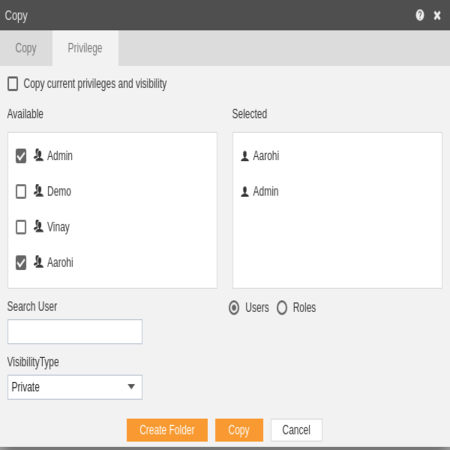Click Aarohi's person icon in Selected list
This screenshot has height=450, width=450.
(245, 156)
